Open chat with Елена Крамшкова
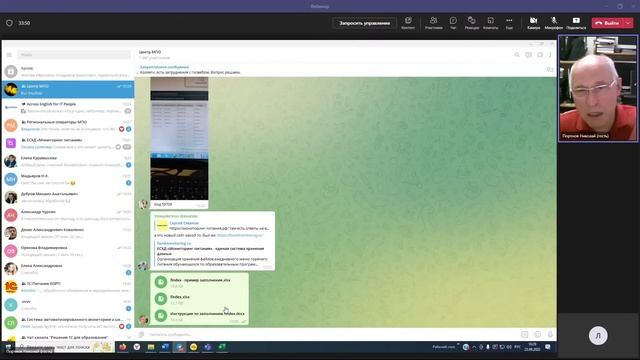 (x=68, y=161)
